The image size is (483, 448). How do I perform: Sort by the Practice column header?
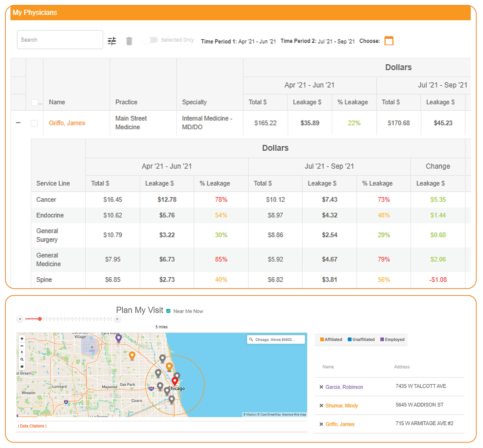click(x=126, y=102)
